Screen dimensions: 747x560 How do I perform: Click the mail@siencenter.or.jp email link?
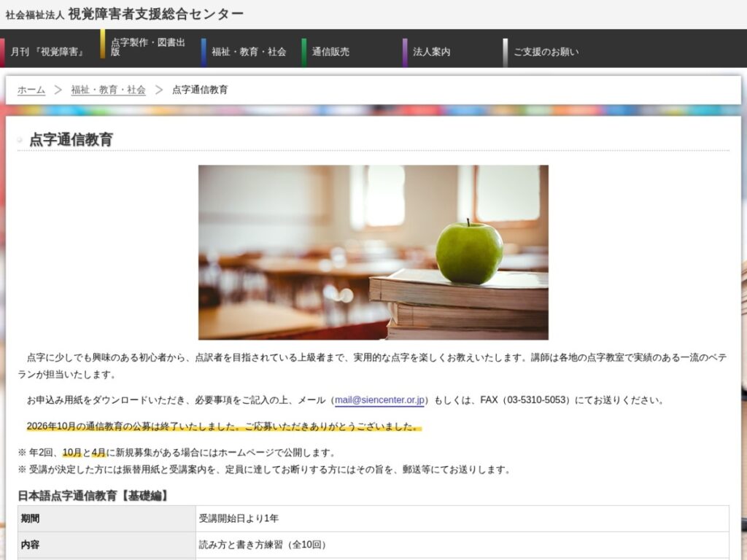pos(379,400)
